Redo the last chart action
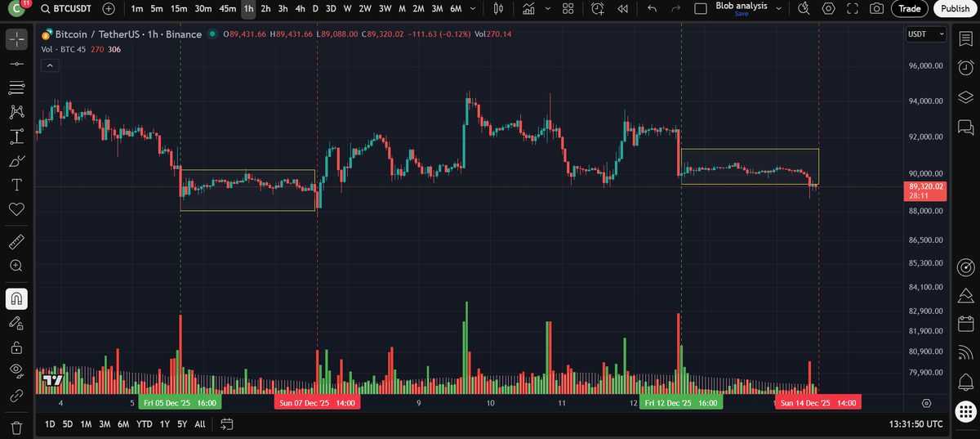The image size is (980, 439). pos(675,9)
